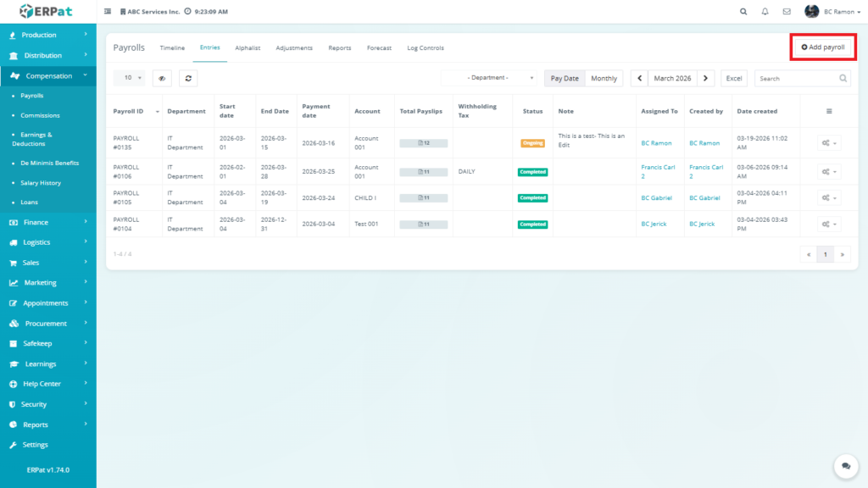Open the mail envelope icon
Image resolution: width=868 pixels, height=488 pixels.
click(x=787, y=12)
